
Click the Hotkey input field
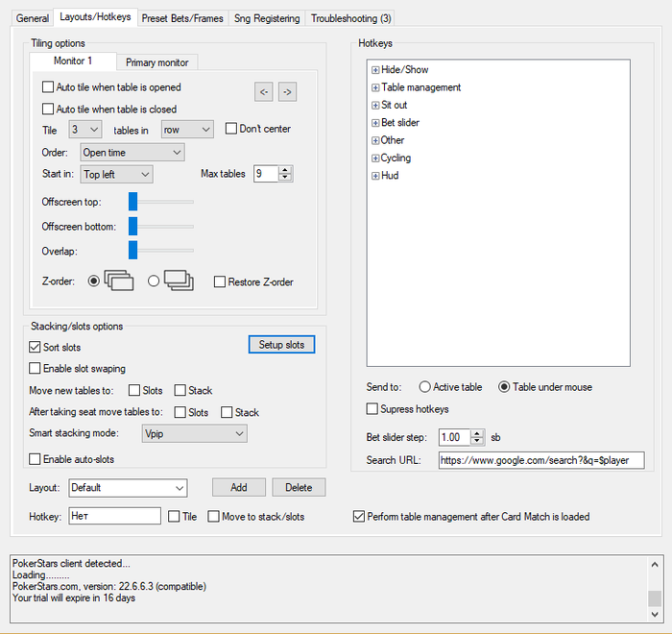pos(114,516)
